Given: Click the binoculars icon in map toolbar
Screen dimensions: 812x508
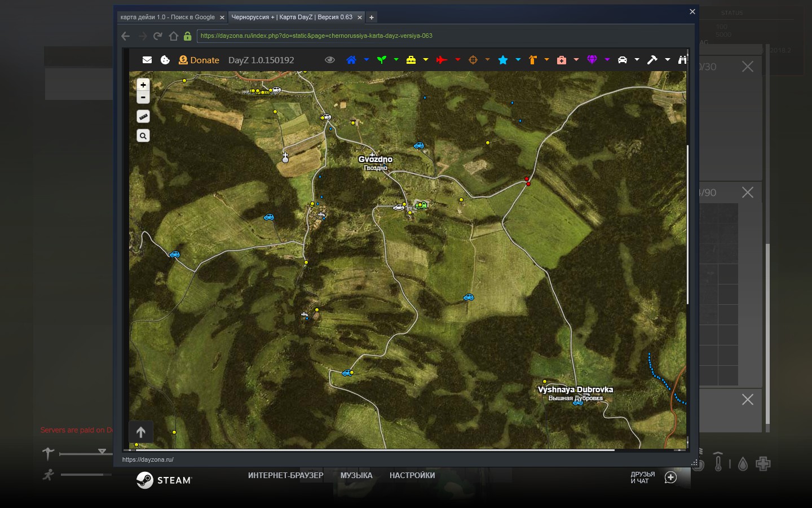Looking at the screenshot, I should coord(682,60).
